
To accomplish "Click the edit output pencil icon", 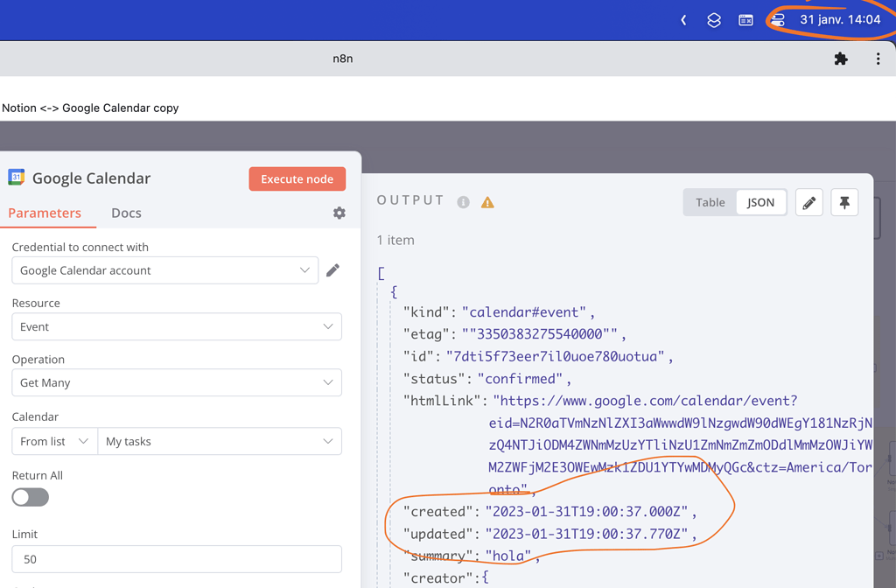I will (808, 202).
